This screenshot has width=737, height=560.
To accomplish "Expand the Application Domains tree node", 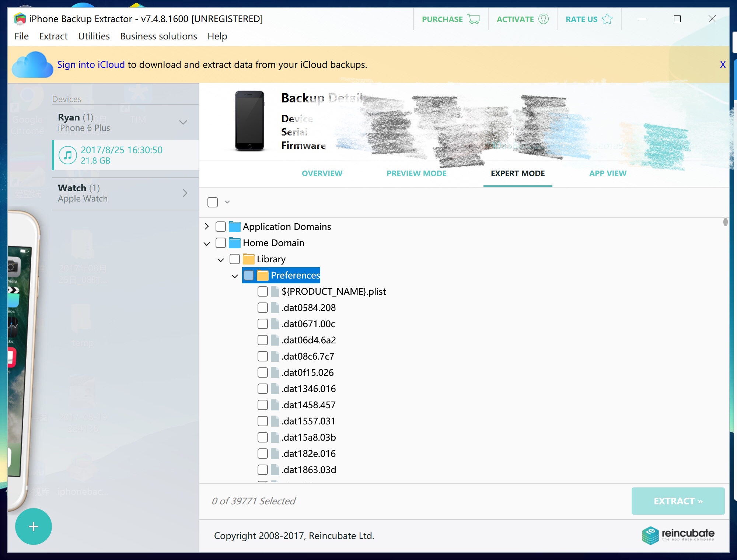I will click(207, 226).
